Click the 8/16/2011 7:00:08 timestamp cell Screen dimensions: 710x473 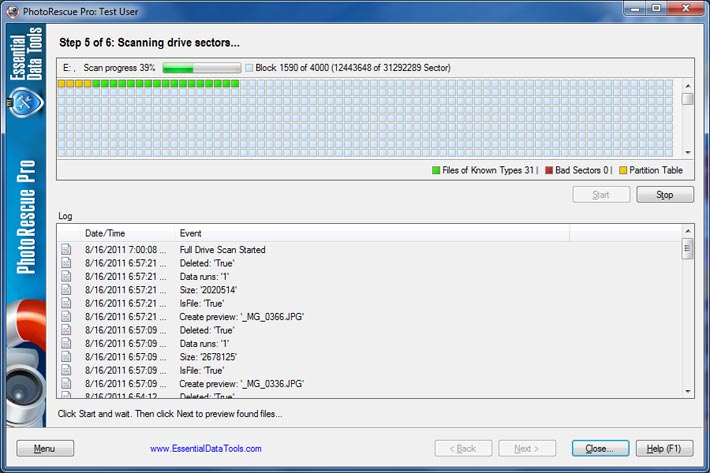click(125, 249)
